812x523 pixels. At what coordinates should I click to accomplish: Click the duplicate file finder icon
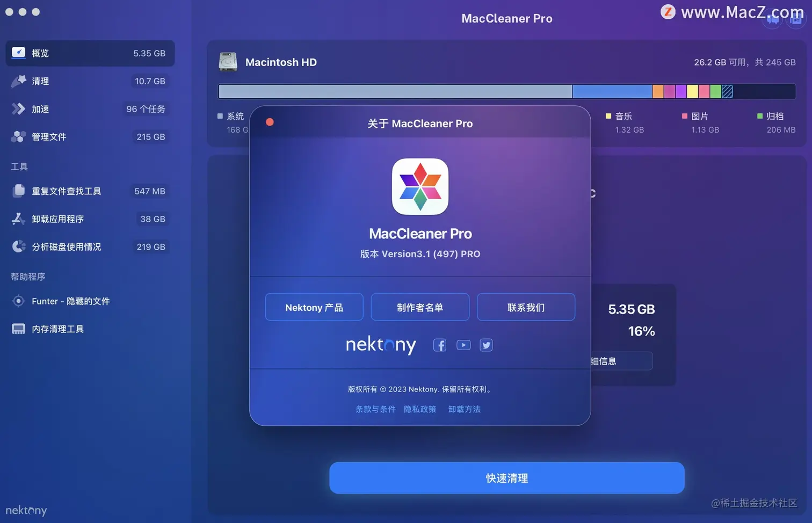[19, 191]
